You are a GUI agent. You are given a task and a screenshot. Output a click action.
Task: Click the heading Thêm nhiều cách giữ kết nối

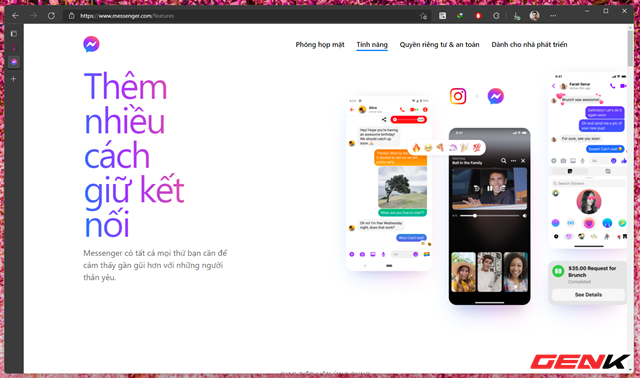tap(134, 155)
